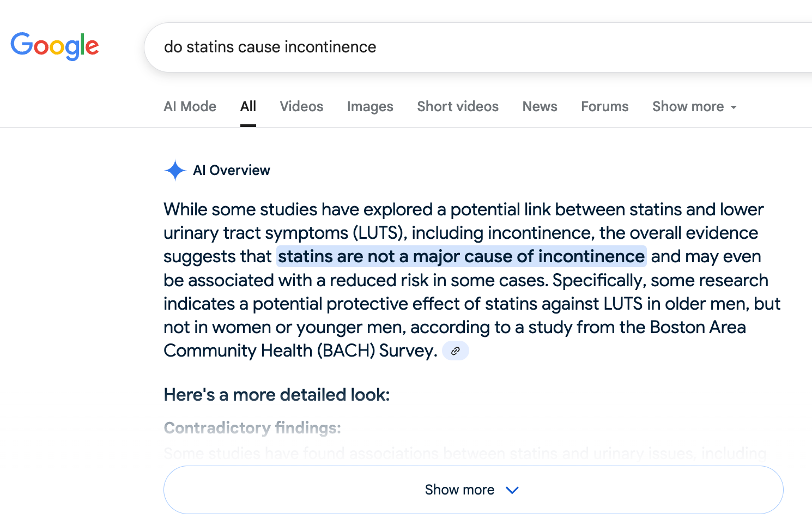Switch to the News tab
Screen dimensions: 812x531
540,107
